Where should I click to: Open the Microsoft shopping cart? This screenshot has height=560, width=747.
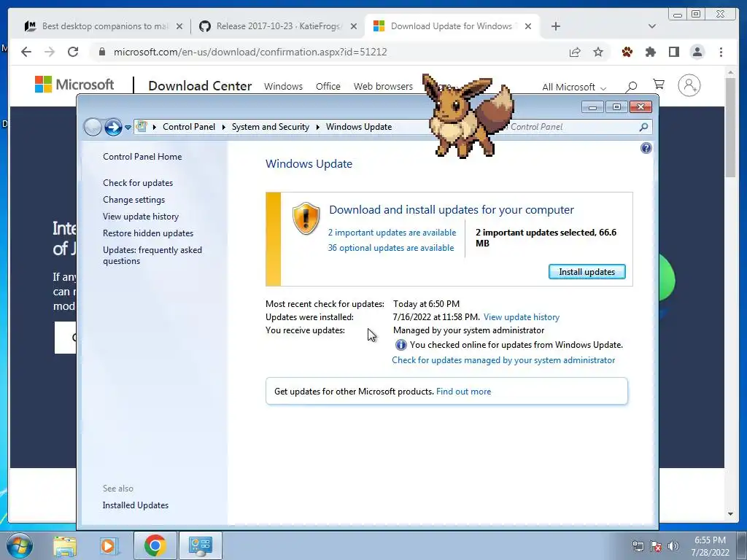pyautogui.click(x=659, y=85)
